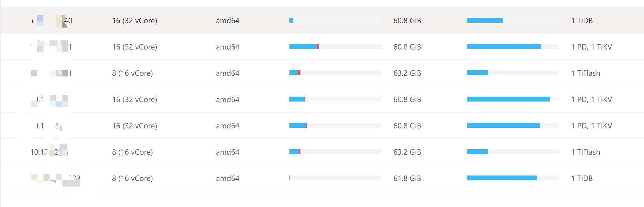This screenshot has width=644, height=207.
Task: Click the host address ending in 40
Action: tap(52, 20)
